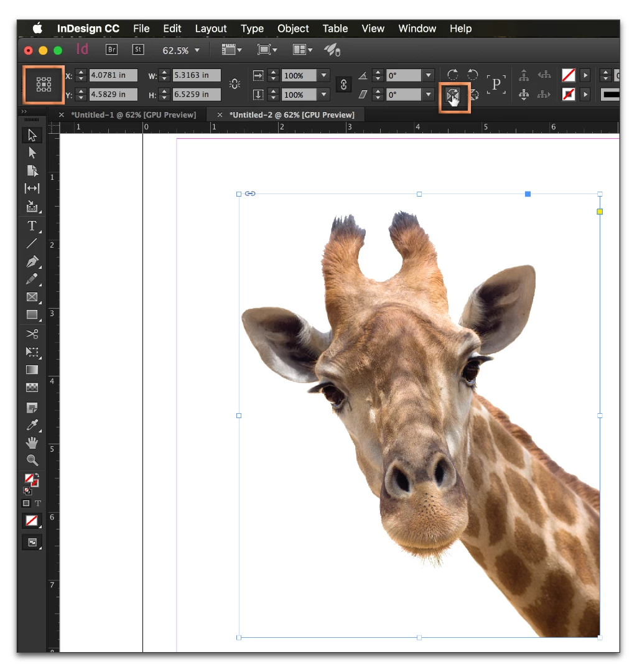Click the H height field 6.5259 in
The width and height of the screenshot is (637, 672).
click(197, 95)
